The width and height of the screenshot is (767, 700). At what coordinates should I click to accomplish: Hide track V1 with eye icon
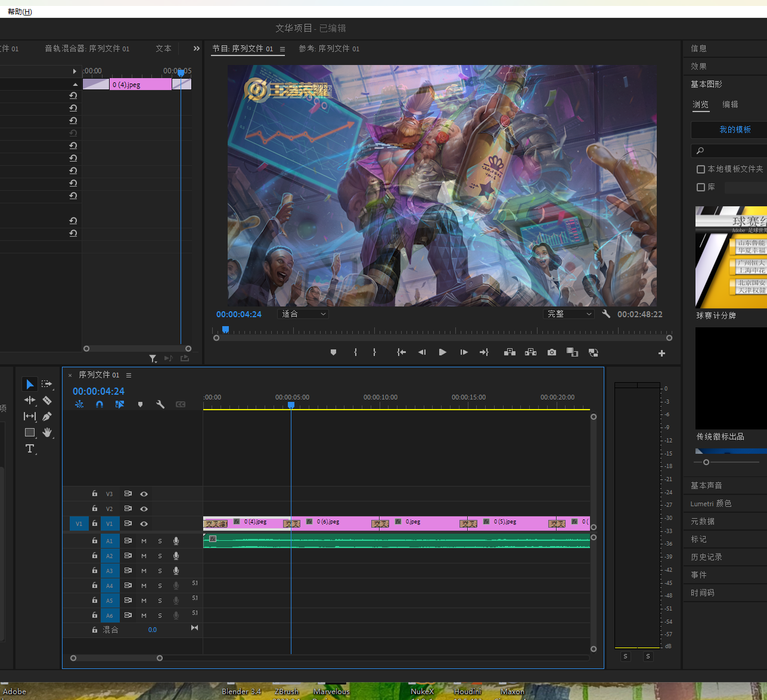tap(144, 524)
